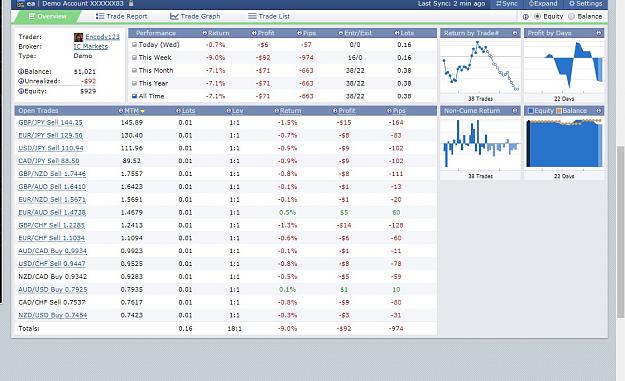Switch to the Trade Report tab
The height and width of the screenshot is (381, 625).
[122, 16]
